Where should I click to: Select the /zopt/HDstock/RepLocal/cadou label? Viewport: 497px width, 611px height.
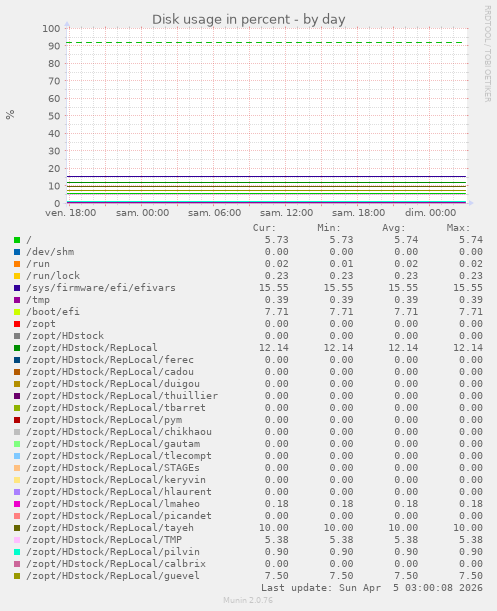pyautogui.click(x=110, y=372)
